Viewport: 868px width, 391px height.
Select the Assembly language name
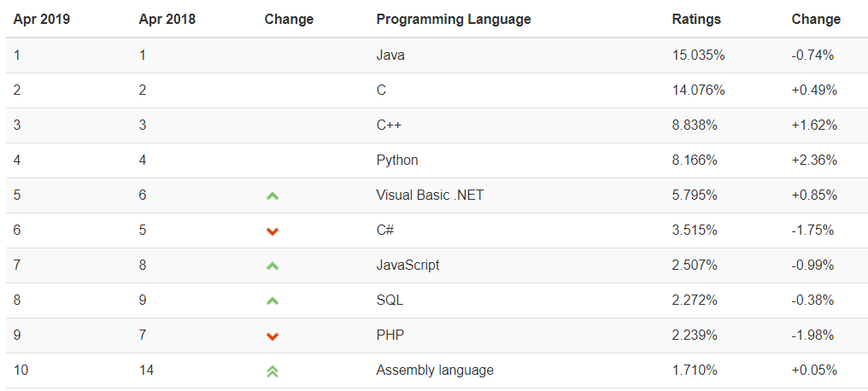point(435,370)
